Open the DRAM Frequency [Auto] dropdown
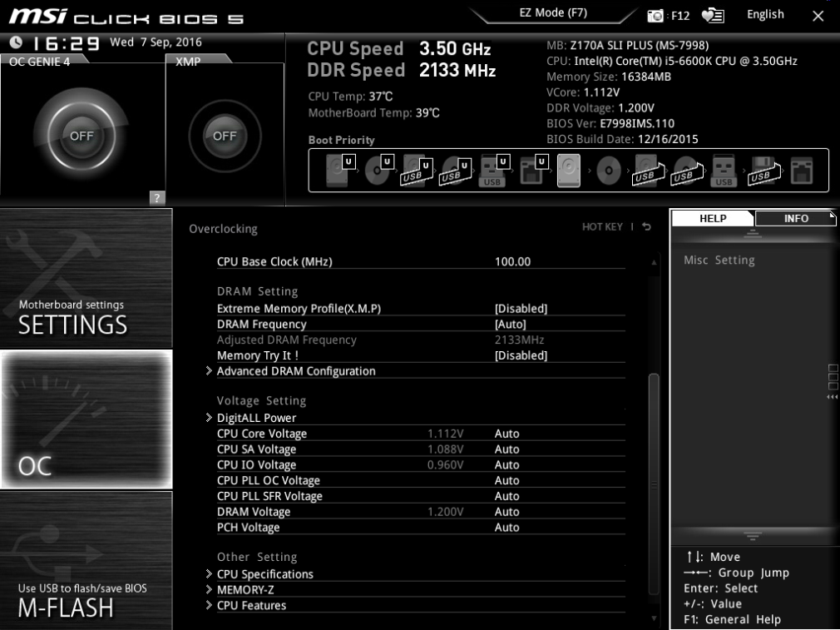 click(510, 324)
